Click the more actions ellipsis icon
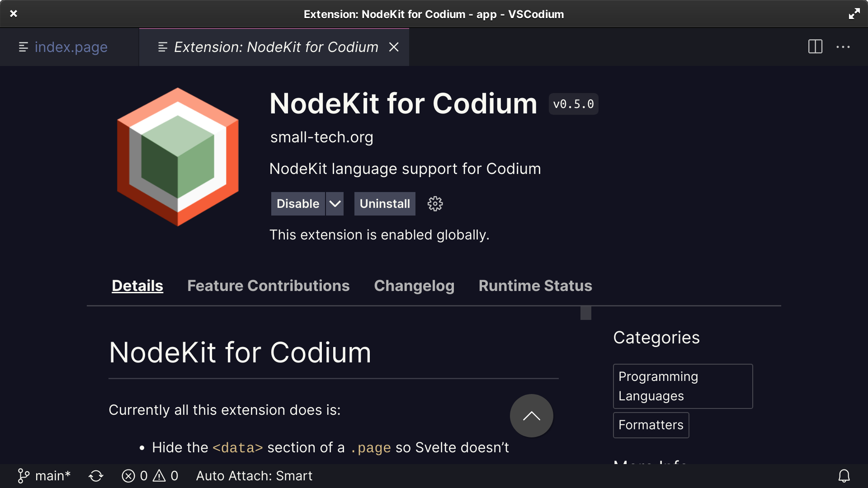868x488 pixels. point(843,47)
